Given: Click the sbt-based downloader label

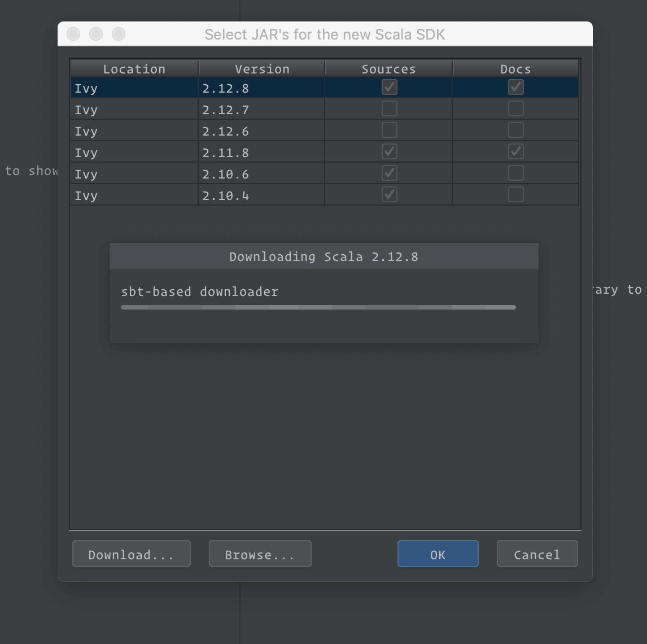Looking at the screenshot, I should click(200, 291).
